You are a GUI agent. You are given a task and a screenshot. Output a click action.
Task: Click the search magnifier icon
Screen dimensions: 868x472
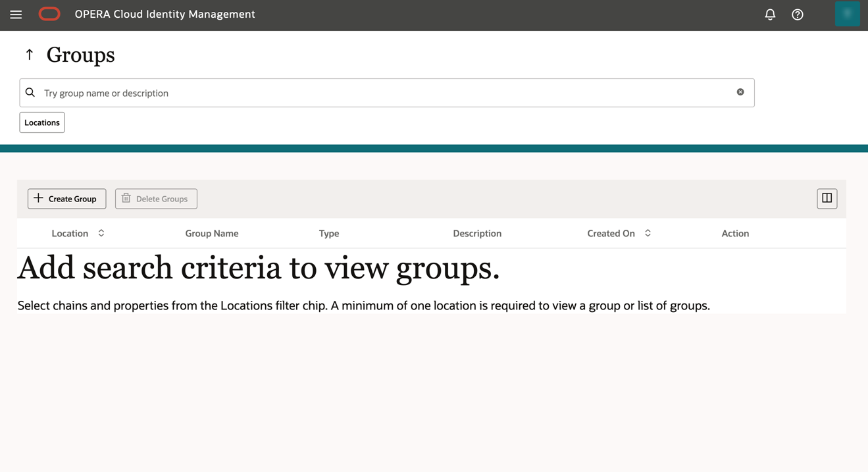30,93
